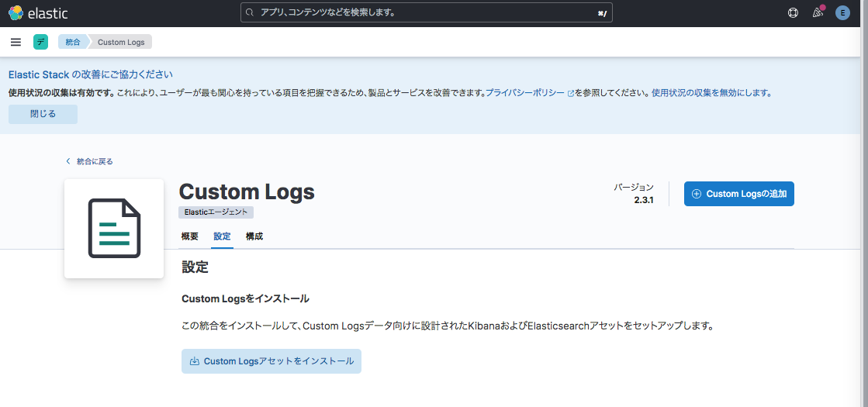Open the newsfeed notifications icon
868x407 pixels.
pyautogui.click(x=817, y=13)
